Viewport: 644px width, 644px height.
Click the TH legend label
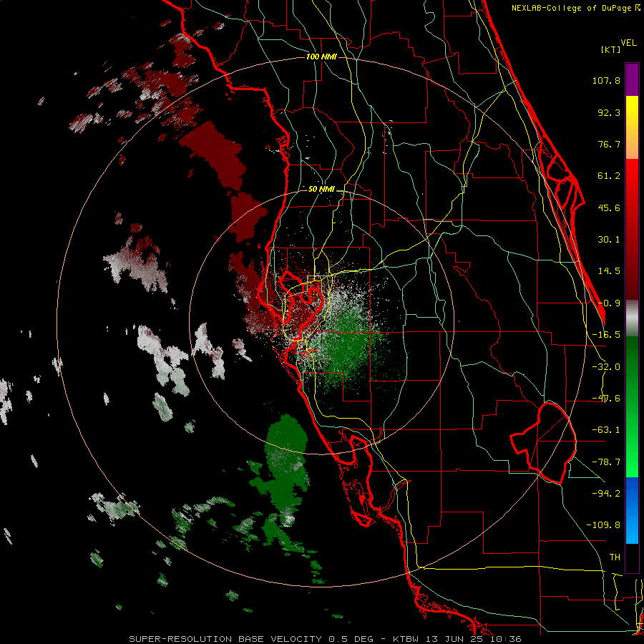[615, 557]
